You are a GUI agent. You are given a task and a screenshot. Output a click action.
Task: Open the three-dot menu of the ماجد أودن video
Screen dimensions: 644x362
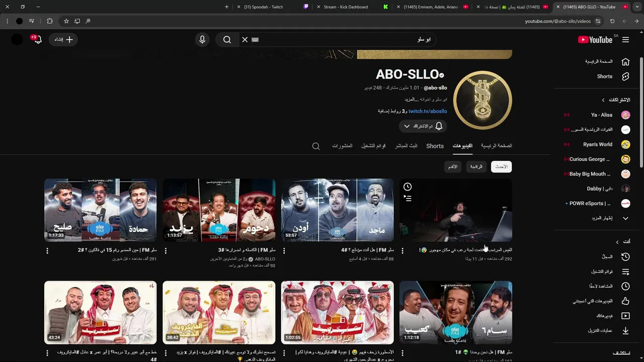coord(284,250)
